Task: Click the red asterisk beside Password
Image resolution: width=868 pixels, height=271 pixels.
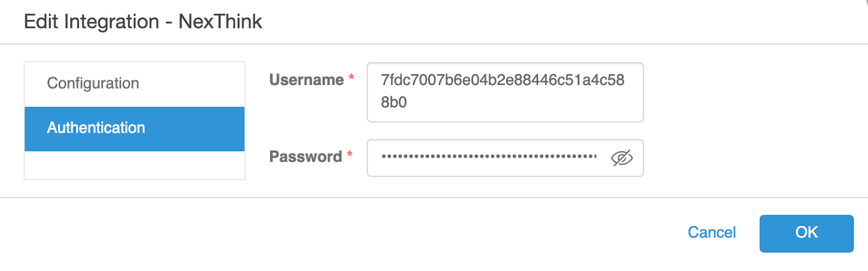Action: pyautogui.click(x=350, y=156)
